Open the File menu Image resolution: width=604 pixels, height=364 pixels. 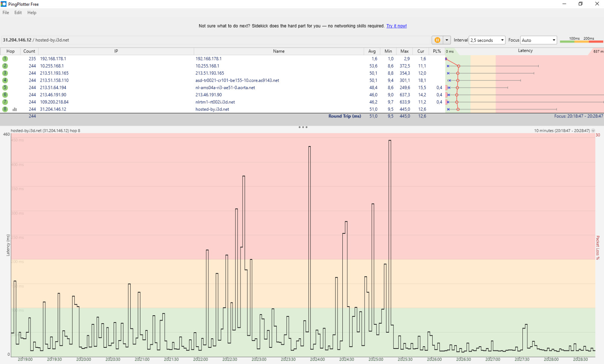(6, 12)
